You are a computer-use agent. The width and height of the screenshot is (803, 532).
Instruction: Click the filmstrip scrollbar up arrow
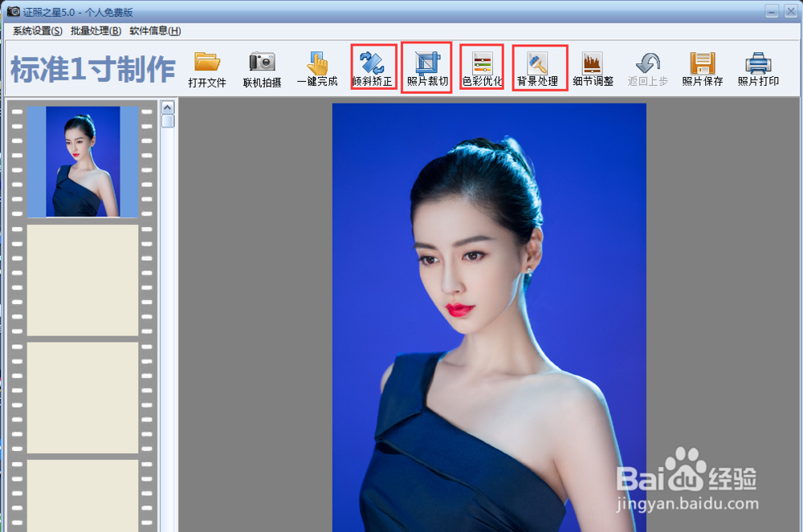(168, 107)
